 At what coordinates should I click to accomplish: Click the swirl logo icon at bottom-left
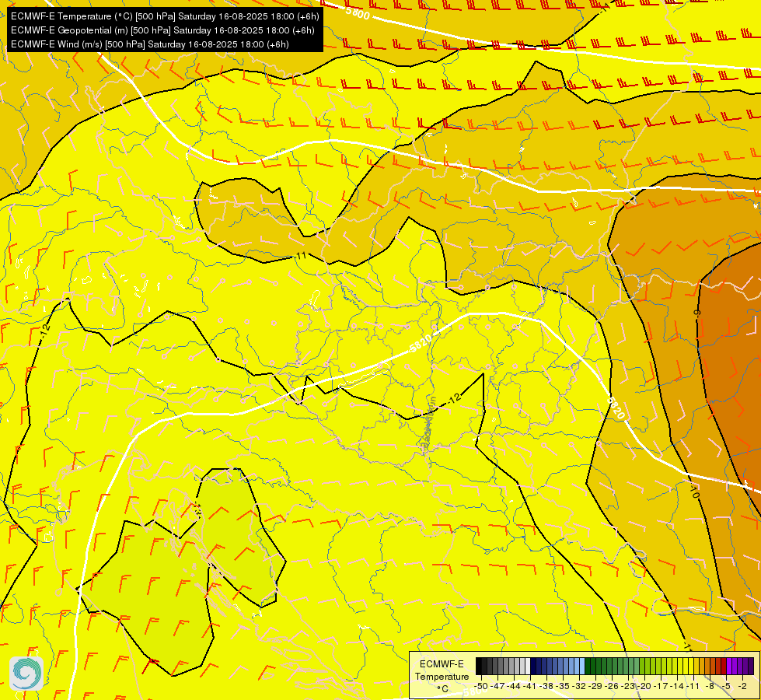(26, 674)
